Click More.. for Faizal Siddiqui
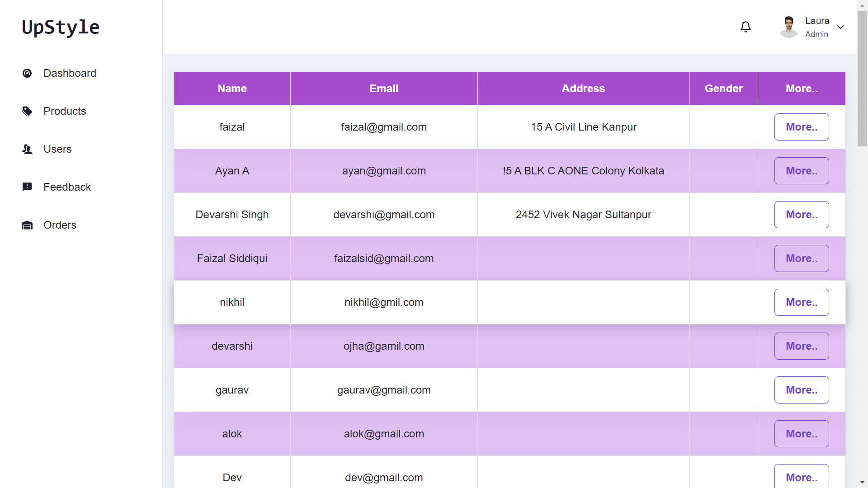Viewport: 868px width, 488px height. pyautogui.click(x=801, y=258)
